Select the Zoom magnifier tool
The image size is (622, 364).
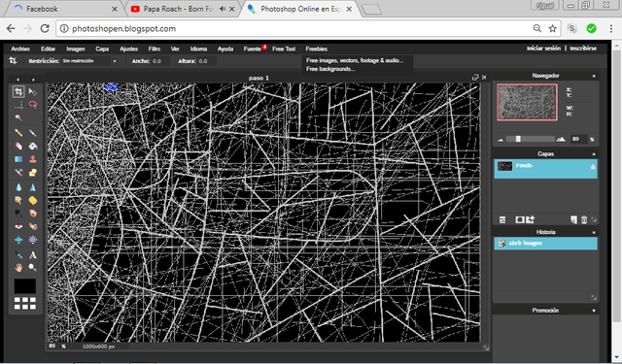pyautogui.click(x=33, y=268)
